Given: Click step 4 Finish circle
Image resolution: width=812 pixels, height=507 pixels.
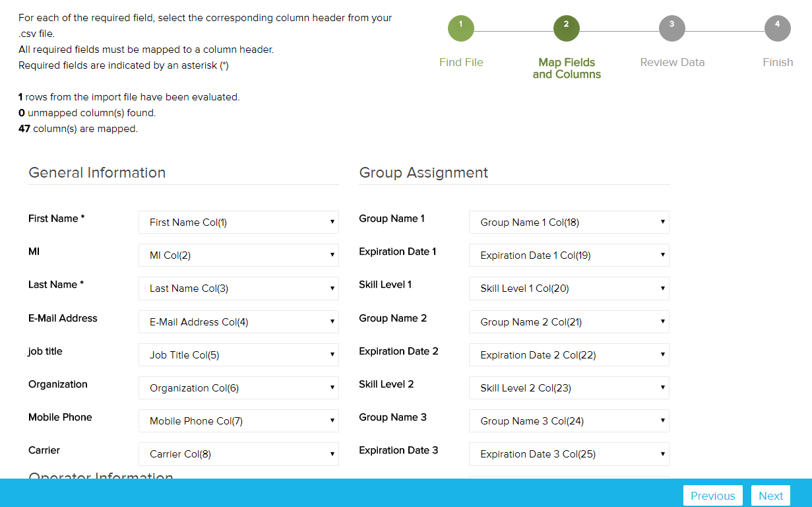Looking at the screenshot, I should point(777,28).
